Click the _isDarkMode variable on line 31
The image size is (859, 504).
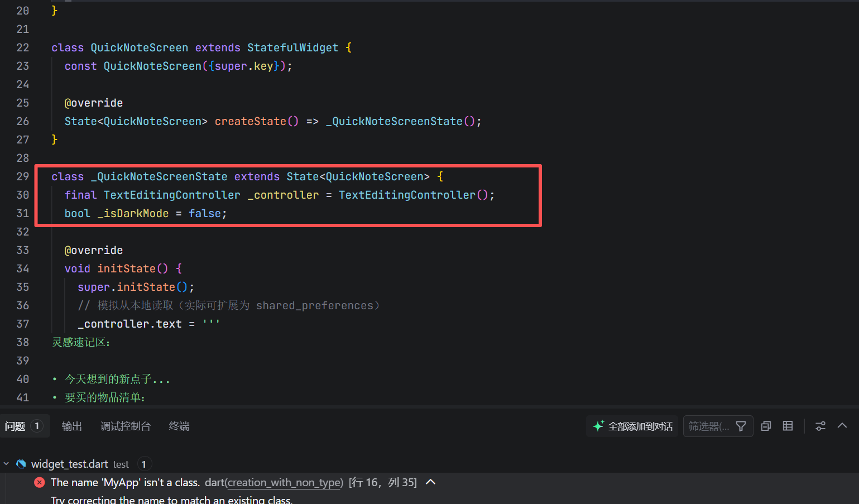point(133,213)
